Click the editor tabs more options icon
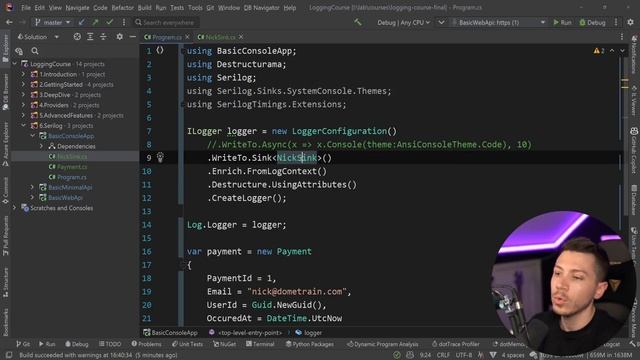Image resolution: width=640 pixels, height=360 pixels. pyautogui.click(x=622, y=37)
